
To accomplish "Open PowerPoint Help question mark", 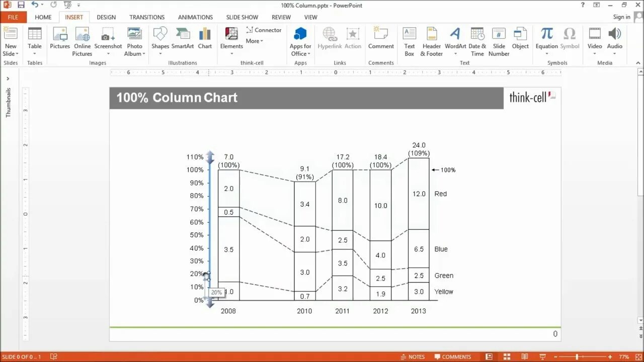I will point(583,5).
